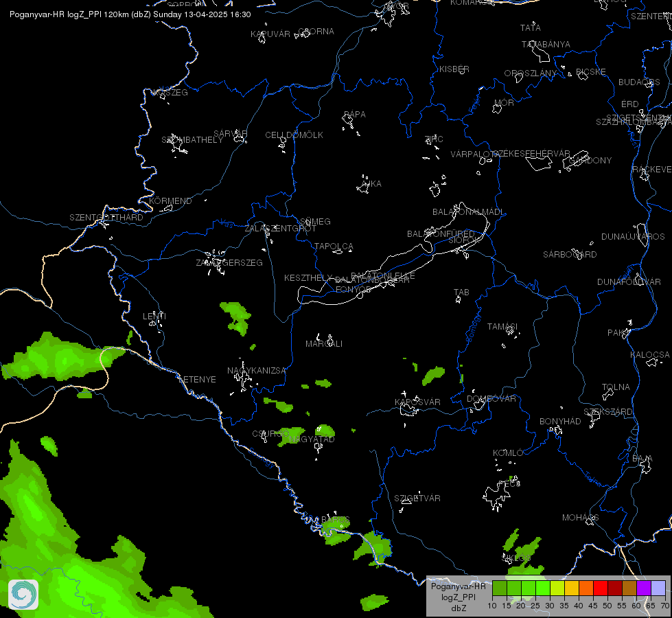The height and width of the screenshot is (618, 672).
Task: Select the purple 60-65 dBZ legend swatch
Action: click(644, 588)
